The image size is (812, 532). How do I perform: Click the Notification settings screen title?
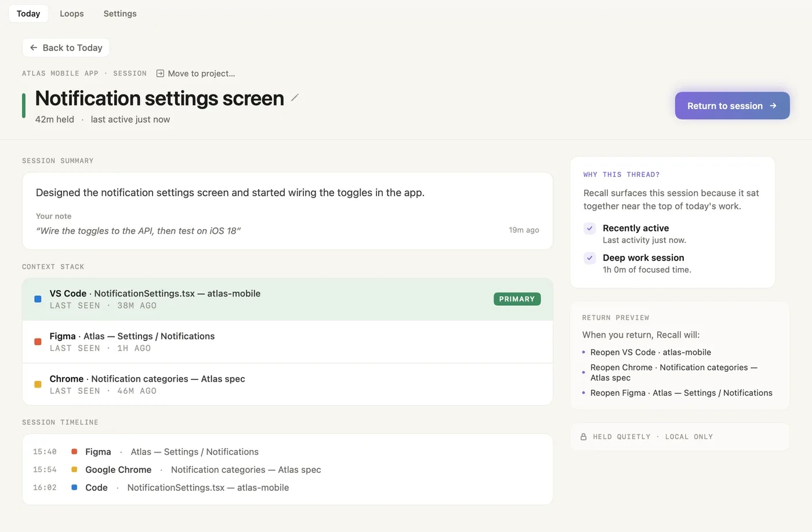[x=159, y=99]
